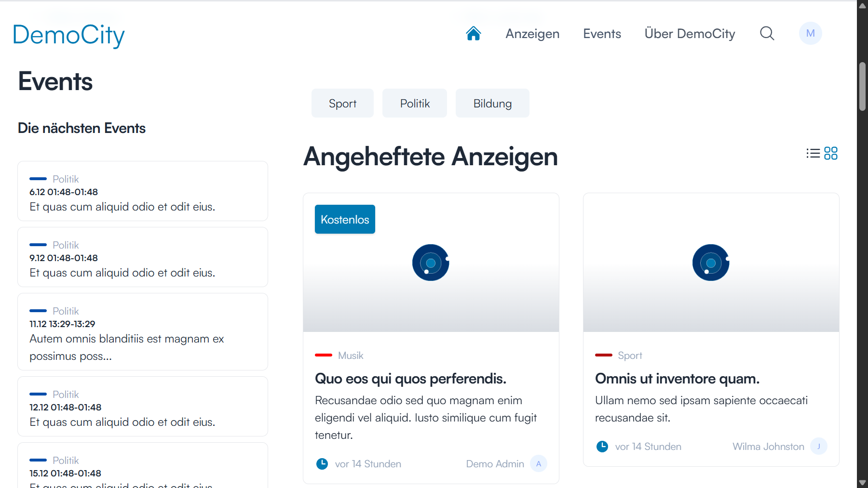Open the Events navigation item
The image size is (868, 488).
[x=602, y=33]
